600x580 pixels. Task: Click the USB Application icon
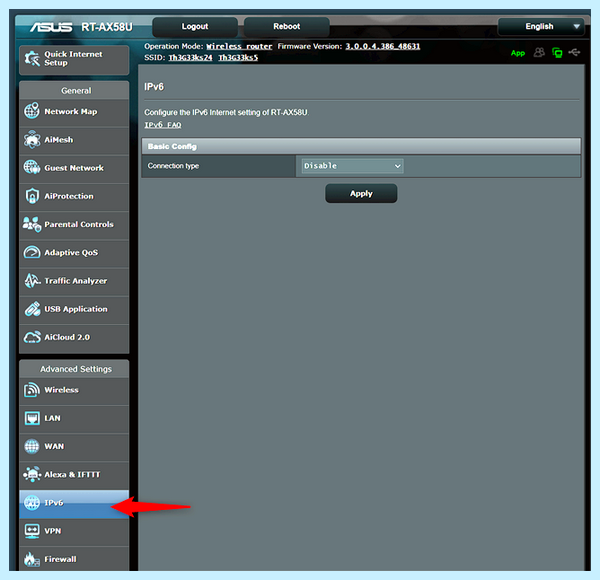pos(32,309)
